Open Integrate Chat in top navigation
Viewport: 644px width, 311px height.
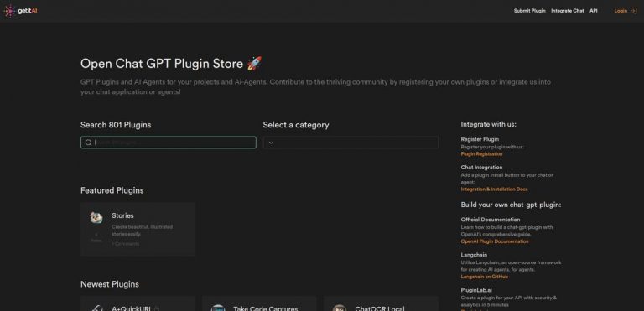click(x=567, y=11)
